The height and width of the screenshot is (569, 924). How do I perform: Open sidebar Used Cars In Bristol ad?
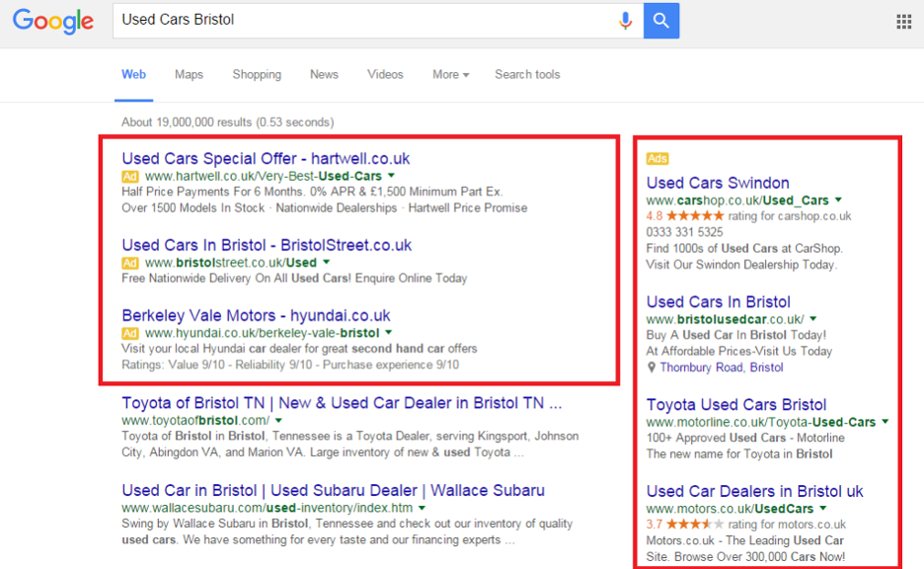coord(719,302)
